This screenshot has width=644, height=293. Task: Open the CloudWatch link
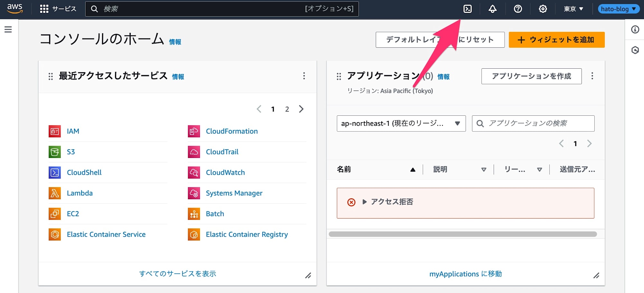[x=225, y=172]
